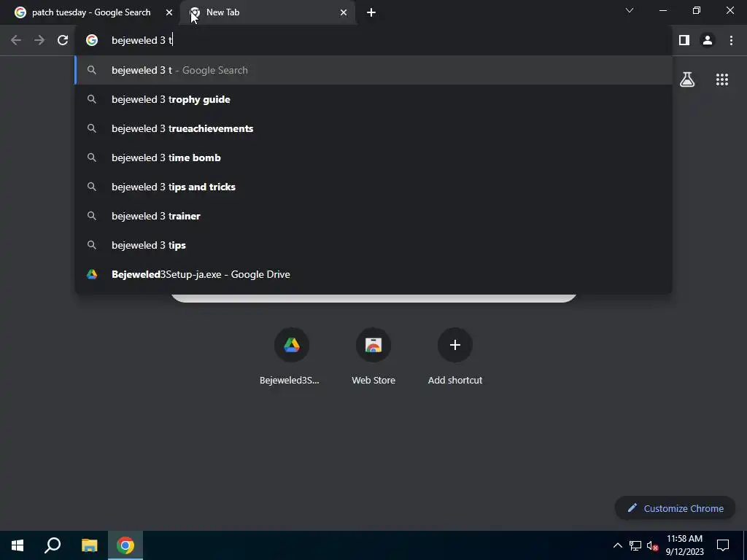
Task: Open the Bejeweled3S... Drive shortcut tile
Action: click(x=292, y=356)
